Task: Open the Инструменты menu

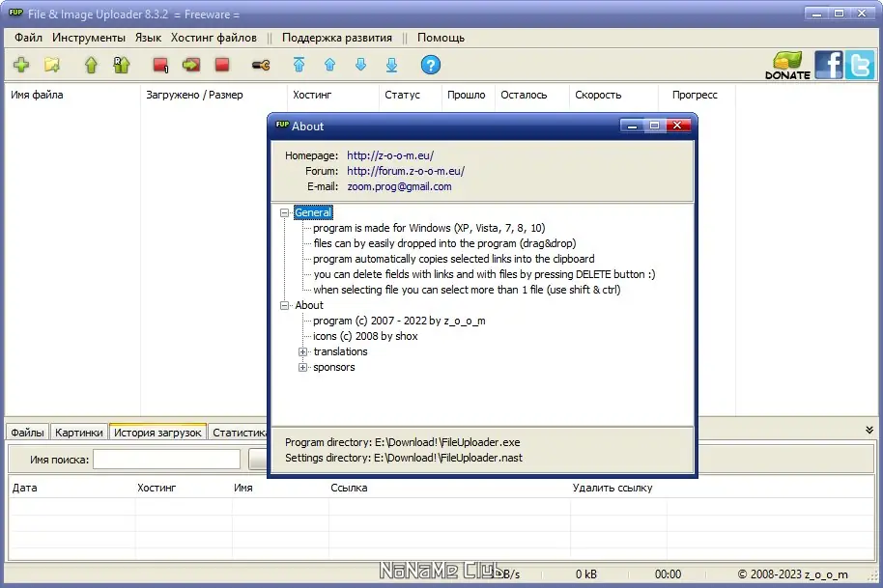Action: (89, 38)
